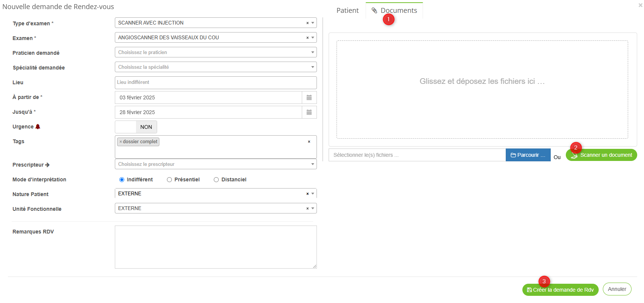The height and width of the screenshot is (303, 644).
Task: Click 'Créer la demande de Rdv' button
Action: pyautogui.click(x=560, y=290)
